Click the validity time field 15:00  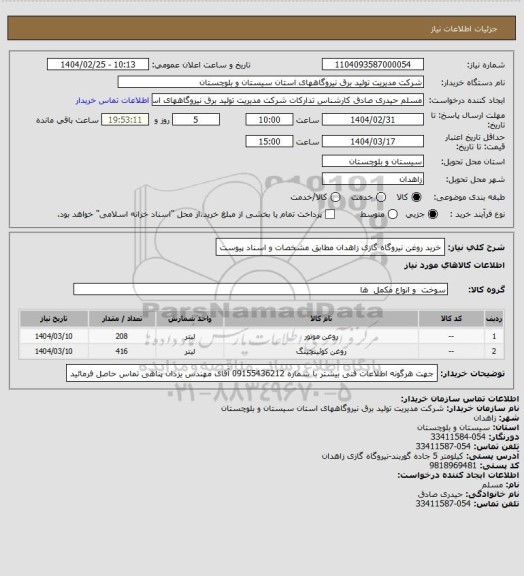coord(269,141)
